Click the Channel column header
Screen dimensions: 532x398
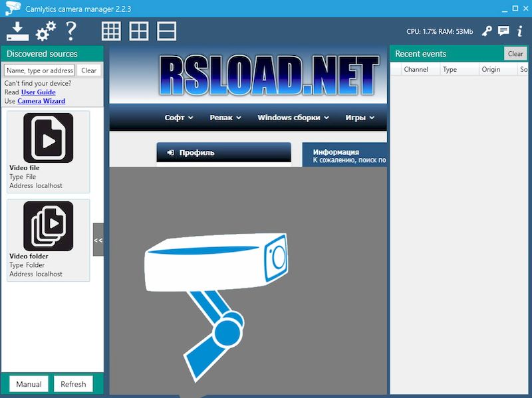pyautogui.click(x=420, y=70)
